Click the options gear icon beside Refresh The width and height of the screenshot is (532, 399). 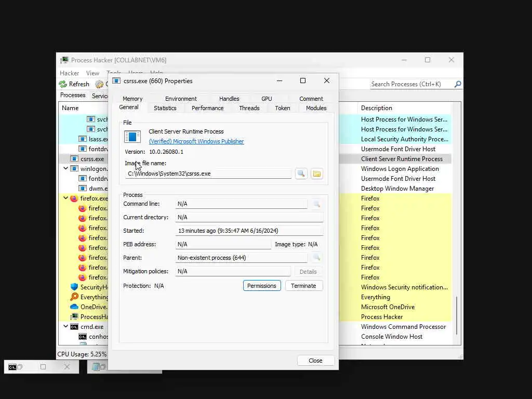tap(99, 84)
